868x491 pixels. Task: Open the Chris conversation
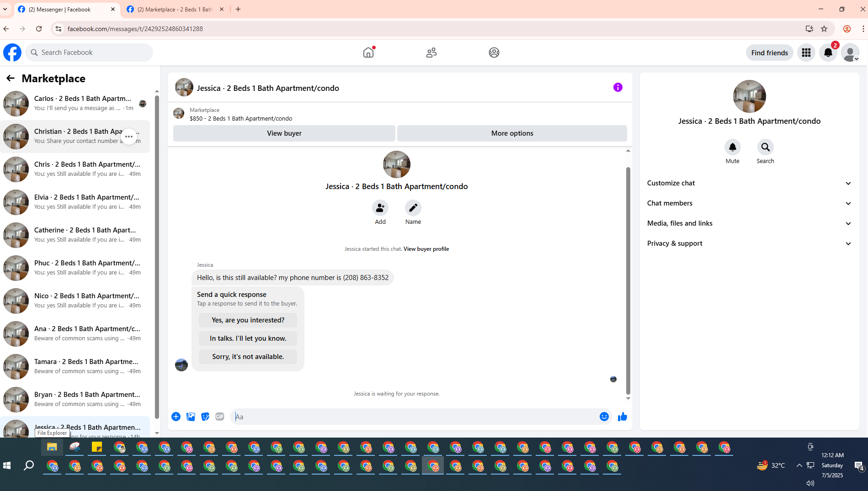pyautogui.click(x=75, y=169)
